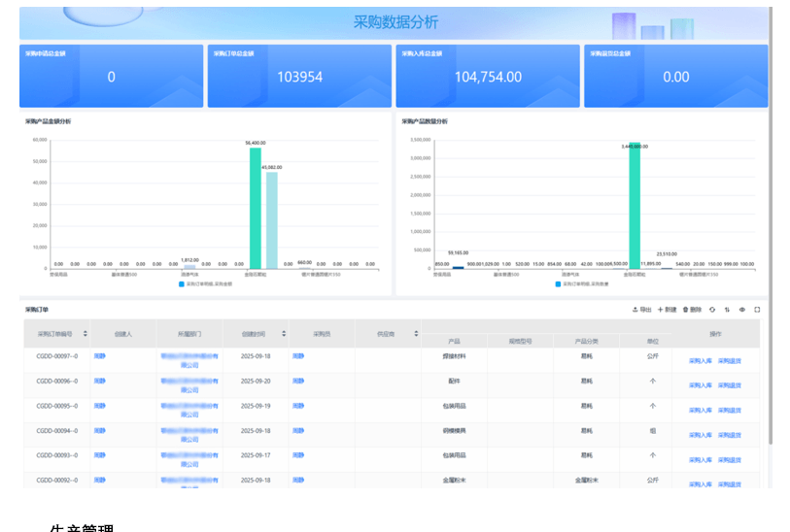Toggle column visibility eye icon

click(741, 310)
